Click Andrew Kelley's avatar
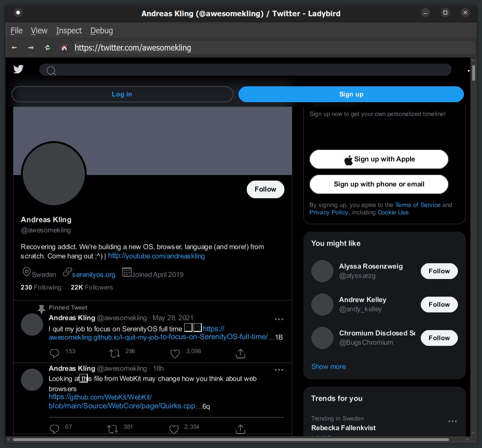The height and width of the screenshot is (448, 482). 322,304
